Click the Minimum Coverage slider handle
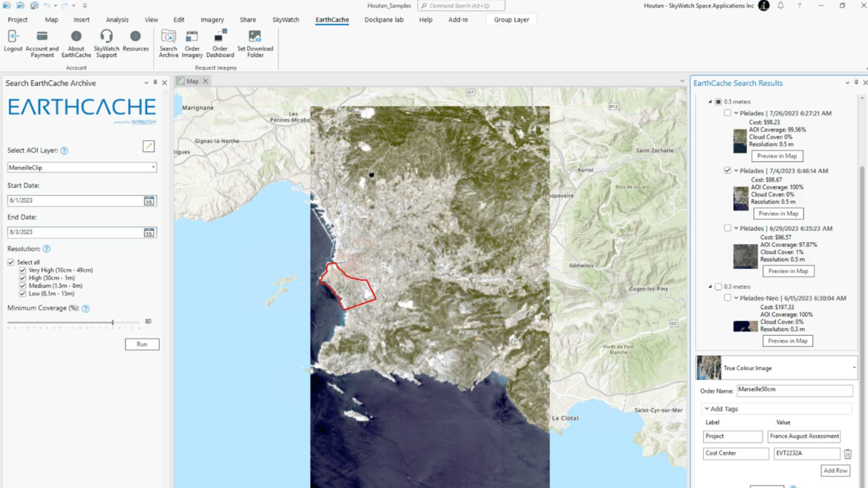Screen dimensions: 868x488 pos(113,322)
